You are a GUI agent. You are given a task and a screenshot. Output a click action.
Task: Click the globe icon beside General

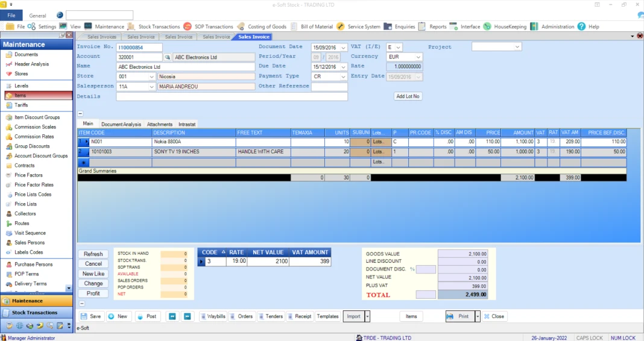tap(60, 15)
